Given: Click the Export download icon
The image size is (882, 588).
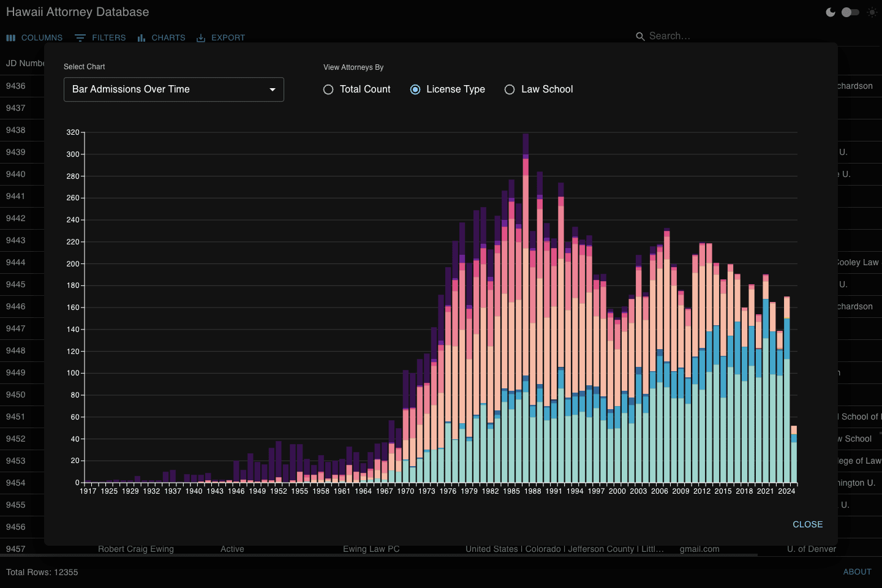Looking at the screenshot, I should pos(201,38).
